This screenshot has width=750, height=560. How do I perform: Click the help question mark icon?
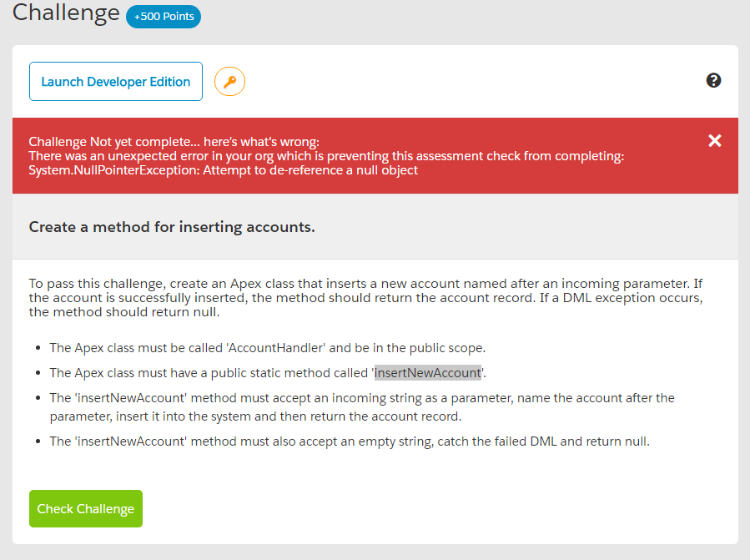[x=713, y=81]
